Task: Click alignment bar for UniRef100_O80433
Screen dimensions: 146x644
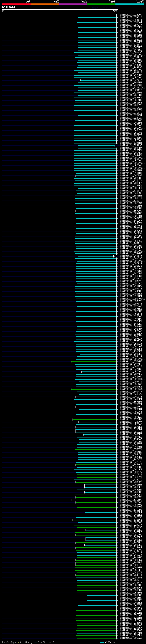Action: click(x=96, y=53)
